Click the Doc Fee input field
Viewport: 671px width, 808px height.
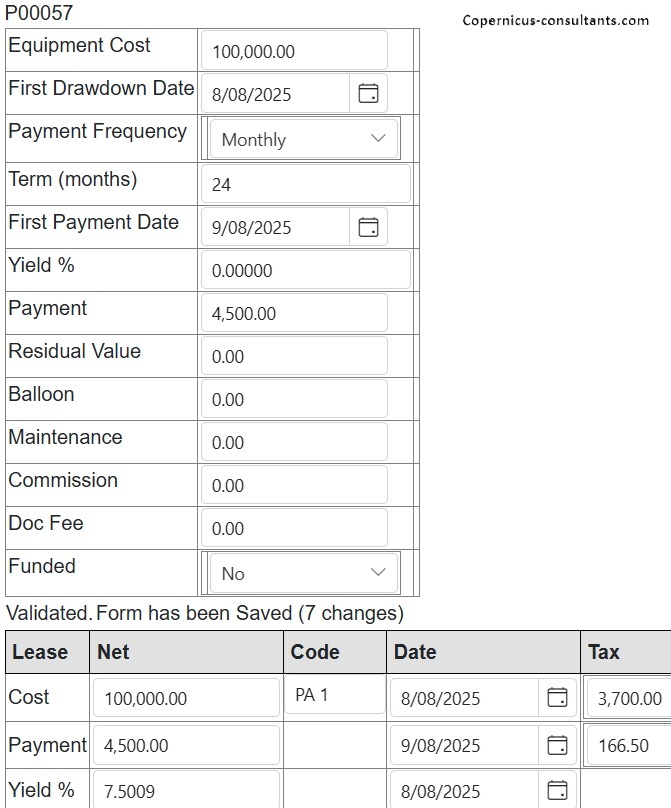pos(294,528)
